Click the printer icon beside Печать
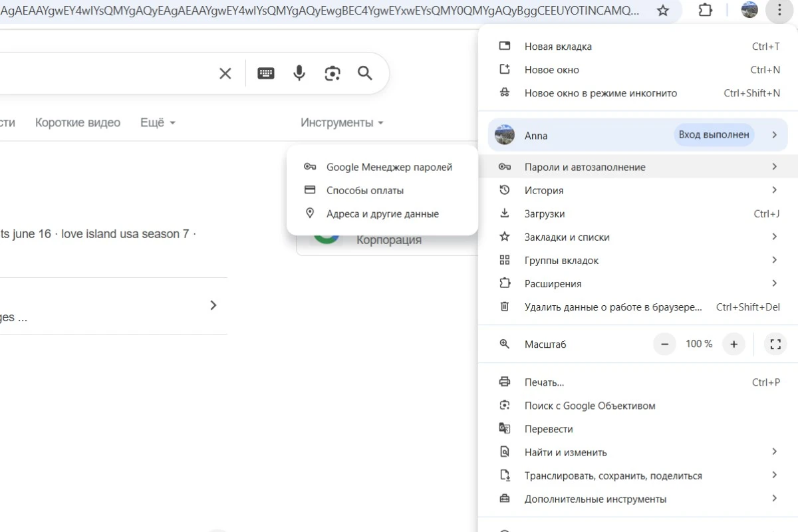This screenshot has height=532, width=798. 505,382
